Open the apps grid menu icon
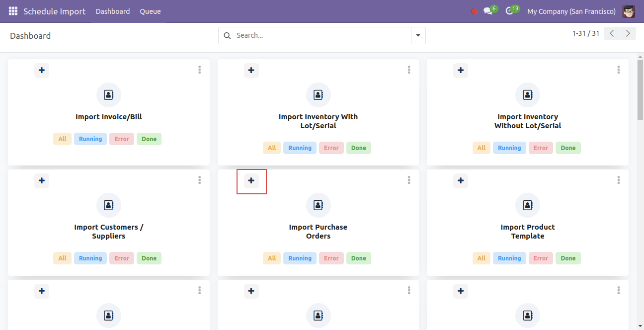The width and height of the screenshot is (644, 330). coord(13,11)
